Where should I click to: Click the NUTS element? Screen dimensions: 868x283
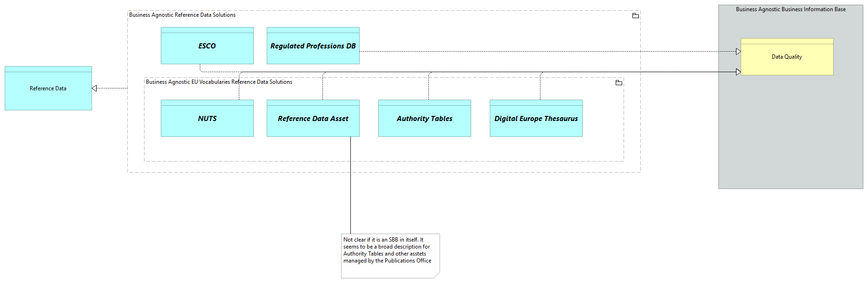(x=207, y=118)
